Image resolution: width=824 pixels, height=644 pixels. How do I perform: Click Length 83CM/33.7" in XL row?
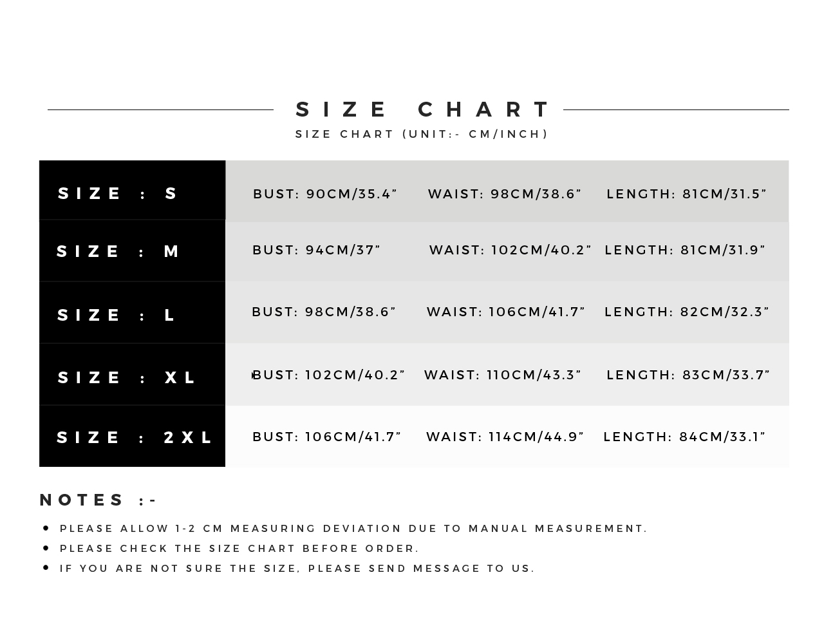688,375
